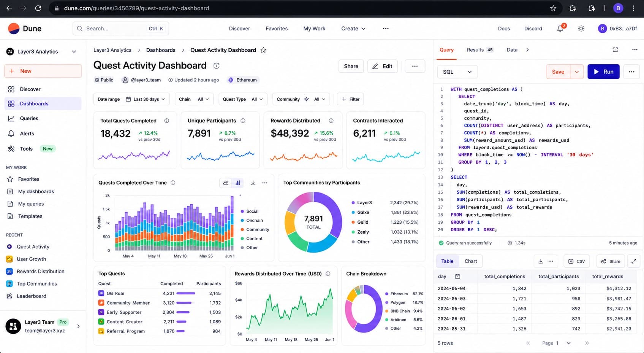The width and height of the screenshot is (644, 353).
Task: Switch results view to Chart
Action: pyautogui.click(x=471, y=261)
